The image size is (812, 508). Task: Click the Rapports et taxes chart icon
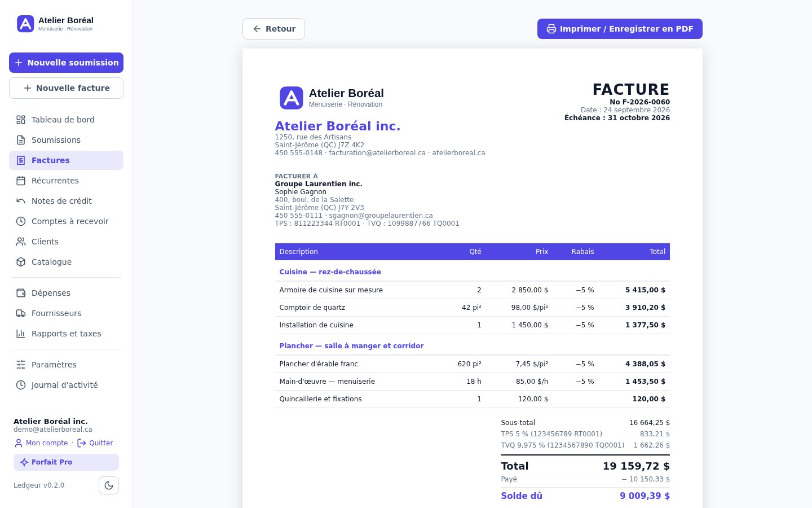pyautogui.click(x=21, y=334)
